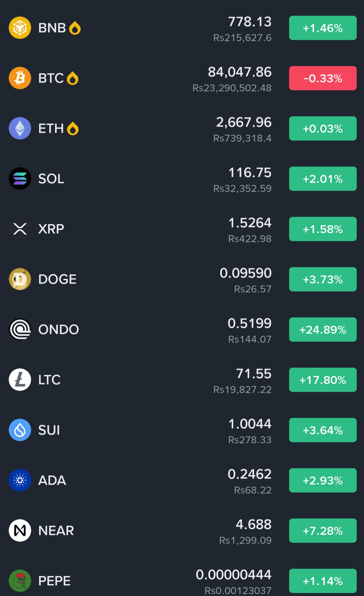Tap the ONDO spiral logo icon
Image resolution: width=364 pixels, height=596 pixels.
tap(20, 329)
